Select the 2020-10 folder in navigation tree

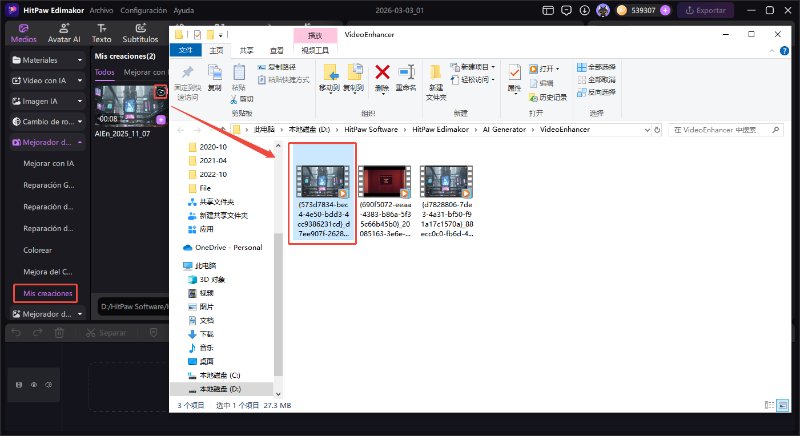point(208,147)
